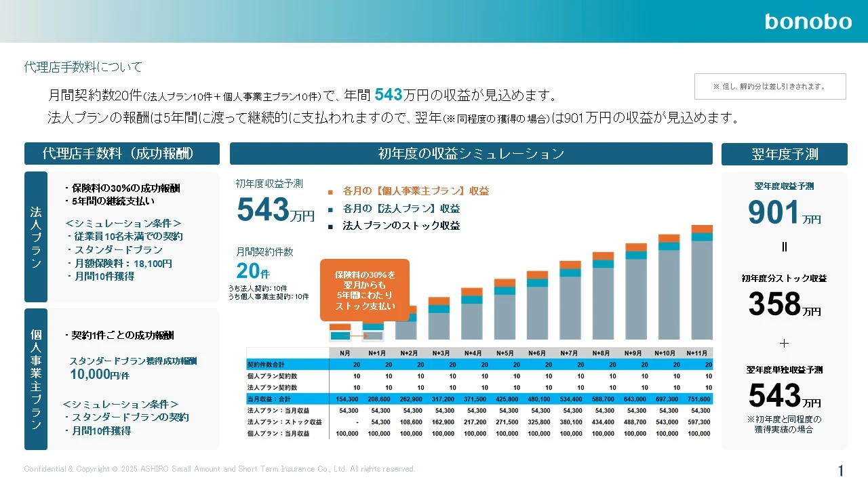The width and height of the screenshot is (868, 488).
Task: Click the 代理店手数料について section title
Action: point(83,67)
